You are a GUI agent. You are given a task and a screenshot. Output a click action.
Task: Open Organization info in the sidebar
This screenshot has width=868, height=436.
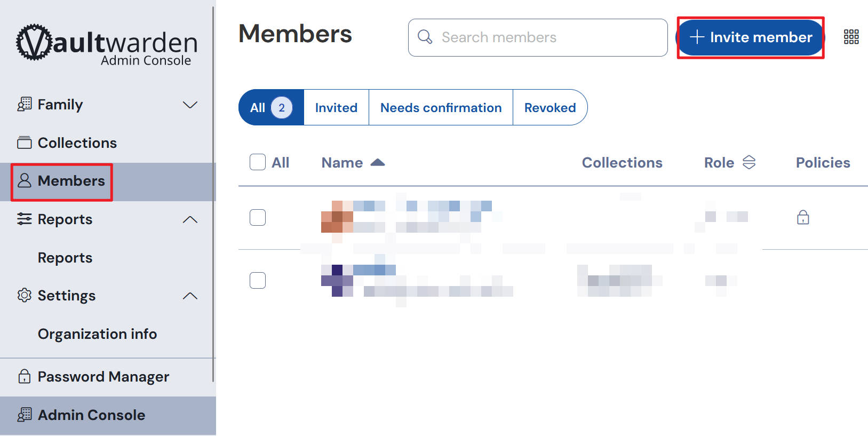97,334
